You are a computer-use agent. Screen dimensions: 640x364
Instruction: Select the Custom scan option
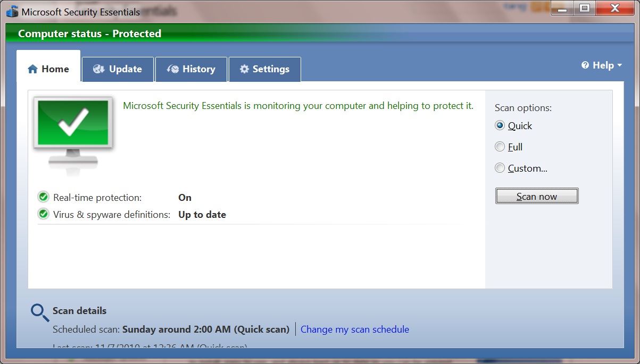(500, 168)
